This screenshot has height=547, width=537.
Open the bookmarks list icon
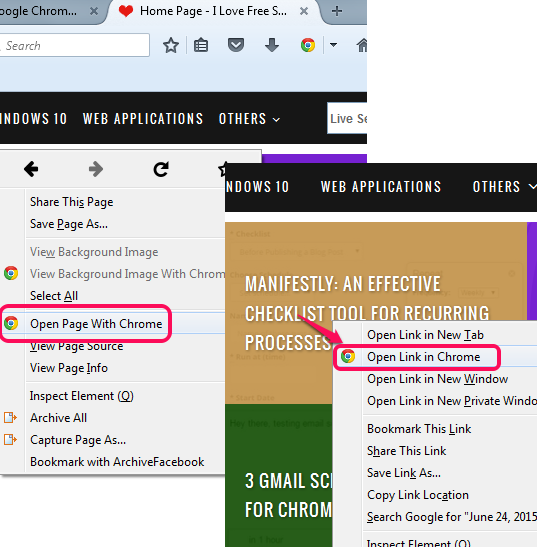201,46
